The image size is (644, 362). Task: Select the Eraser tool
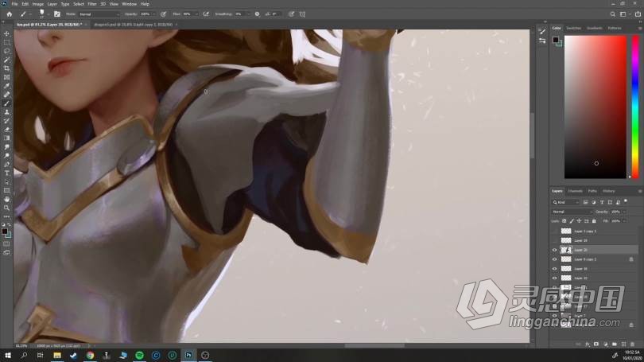point(6,130)
